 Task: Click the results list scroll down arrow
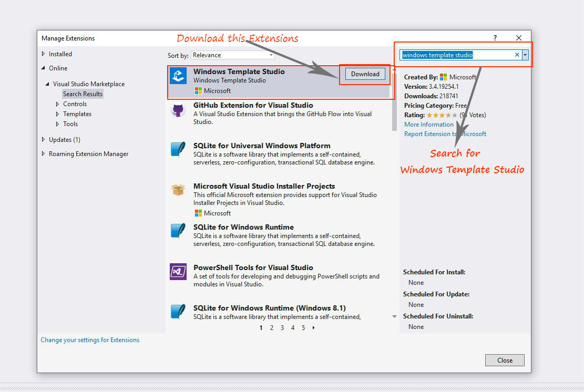coord(394,316)
